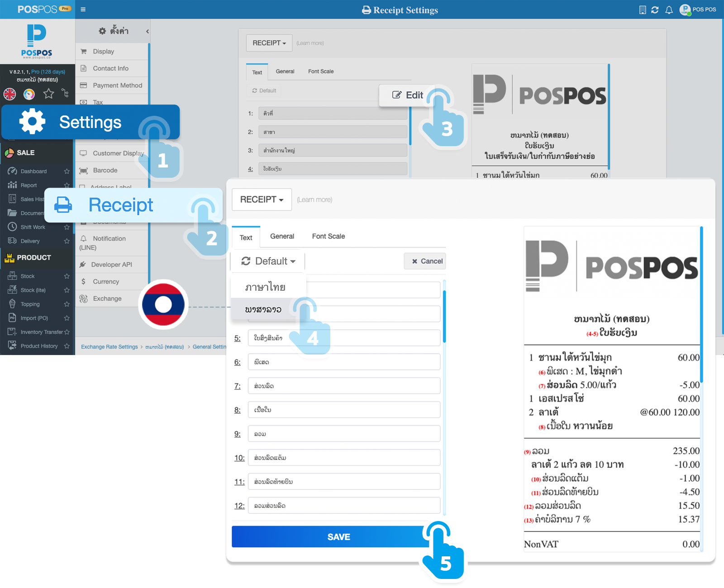The height and width of the screenshot is (588, 724).
Task: Click the sync refresh icon in header
Action: (655, 10)
